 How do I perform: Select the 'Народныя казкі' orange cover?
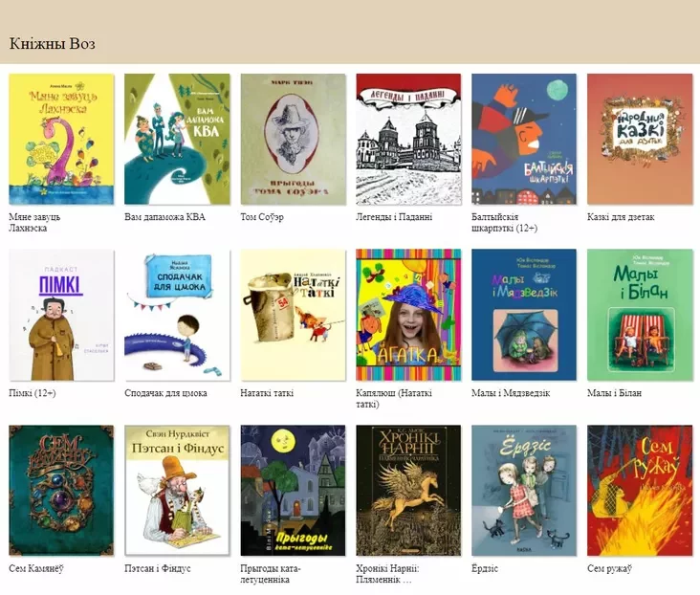[x=640, y=139]
